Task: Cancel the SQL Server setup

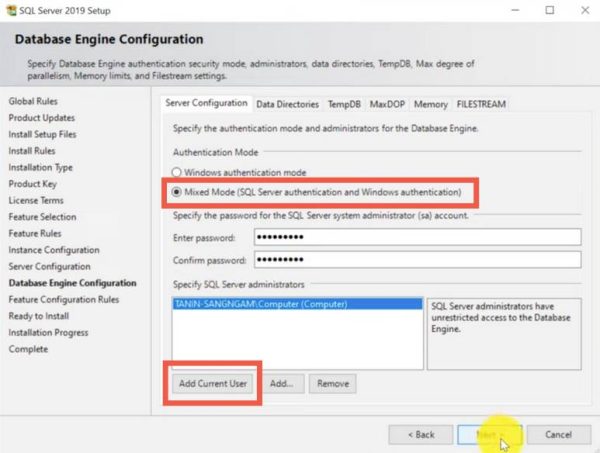Action: 559,435
